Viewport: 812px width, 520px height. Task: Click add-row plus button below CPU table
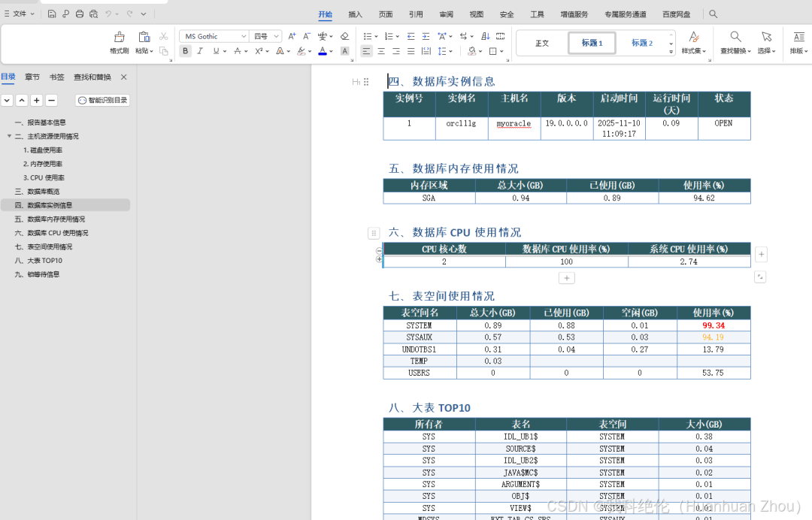pos(567,278)
